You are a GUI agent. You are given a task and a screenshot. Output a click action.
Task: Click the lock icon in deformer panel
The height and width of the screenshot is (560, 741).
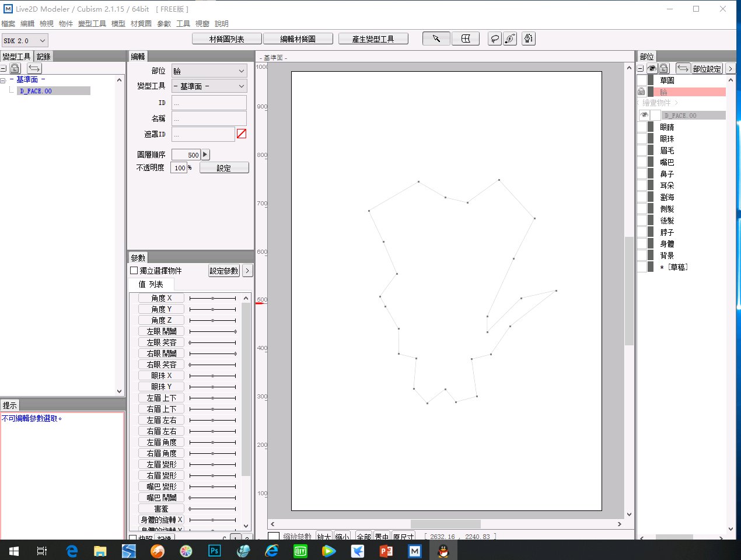tap(15, 68)
